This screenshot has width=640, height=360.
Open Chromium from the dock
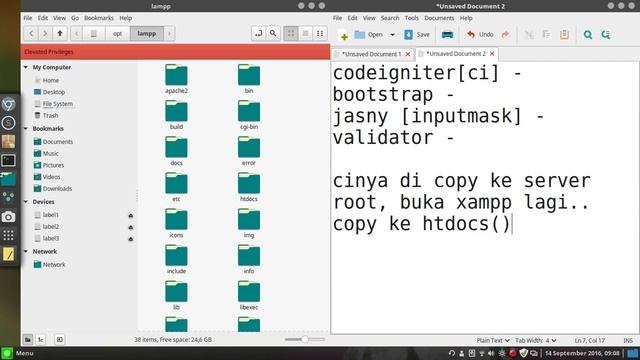pos(8,104)
